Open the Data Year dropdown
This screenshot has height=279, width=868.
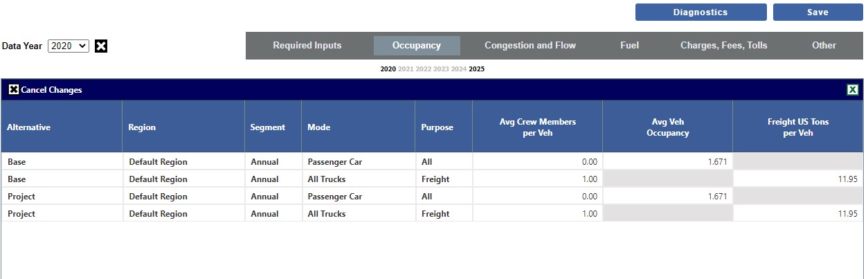[69, 46]
